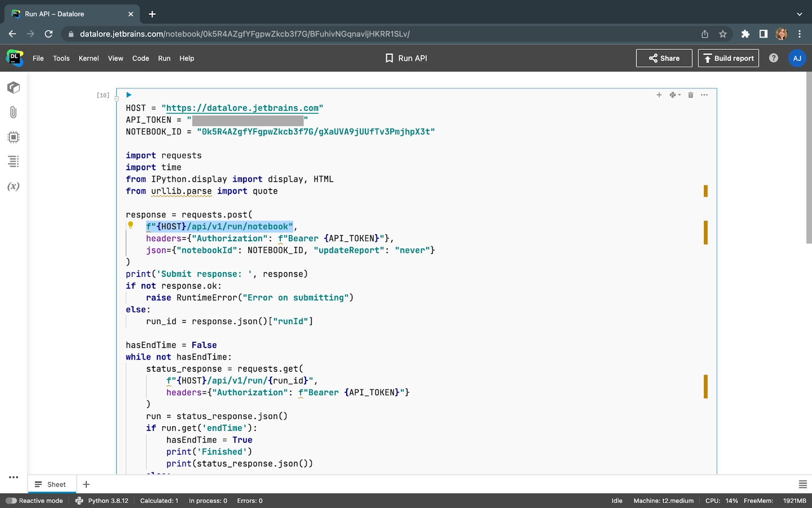Add a new cell with plus icon
This screenshot has height=508, width=812.
(x=659, y=95)
